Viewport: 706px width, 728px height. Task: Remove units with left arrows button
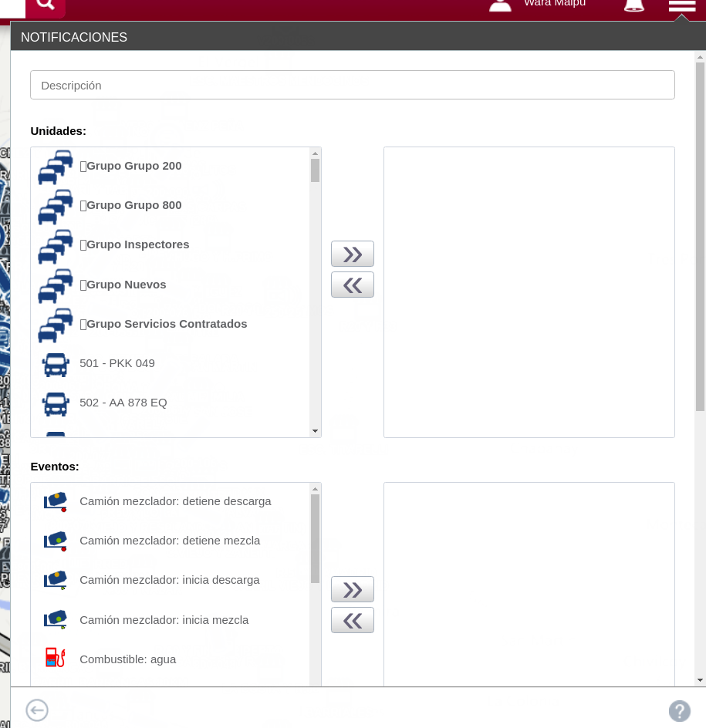coord(352,285)
